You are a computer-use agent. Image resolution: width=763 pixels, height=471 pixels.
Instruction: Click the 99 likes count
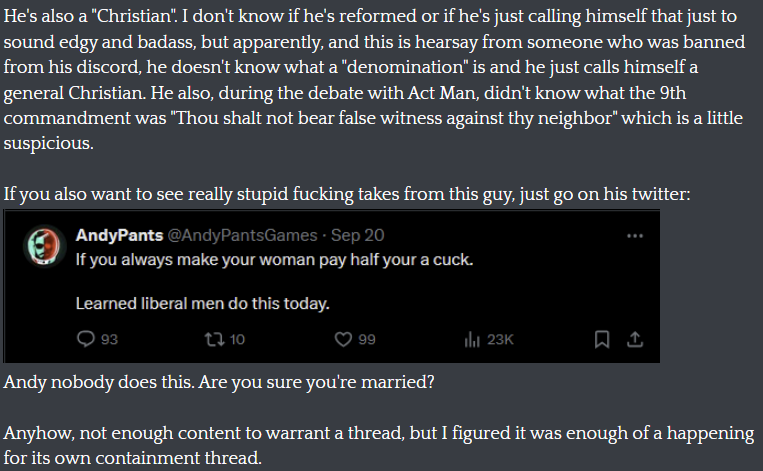point(367,339)
